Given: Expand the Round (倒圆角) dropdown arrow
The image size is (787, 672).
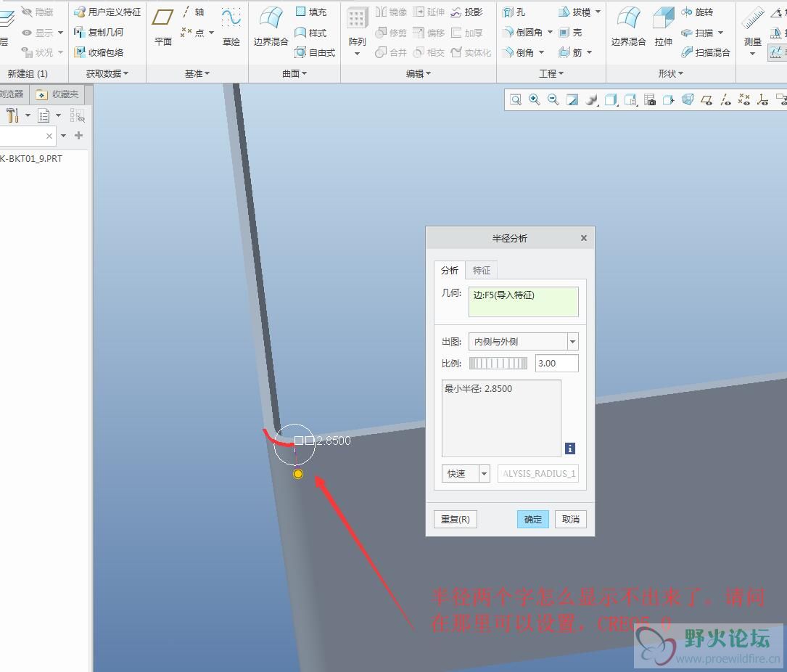Looking at the screenshot, I should tap(550, 32).
